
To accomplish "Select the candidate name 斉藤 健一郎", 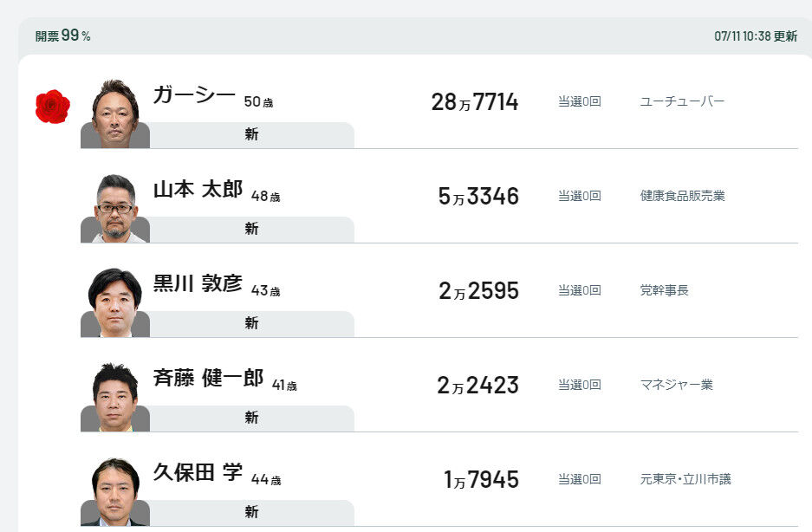I will coord(208,378).
